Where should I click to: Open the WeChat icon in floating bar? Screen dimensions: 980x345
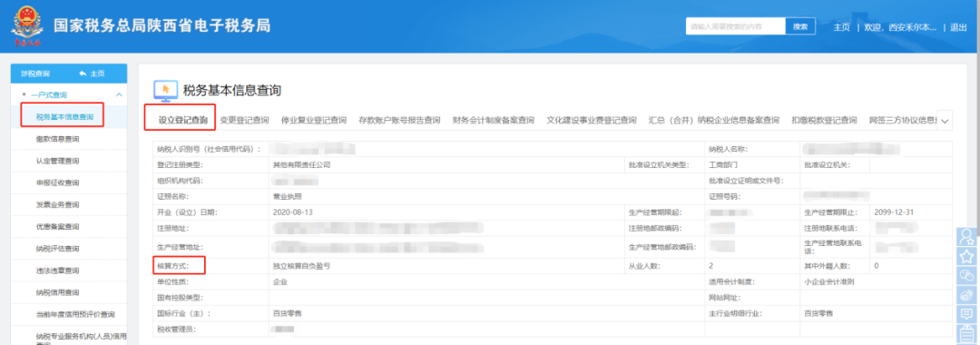click(967, 275)
